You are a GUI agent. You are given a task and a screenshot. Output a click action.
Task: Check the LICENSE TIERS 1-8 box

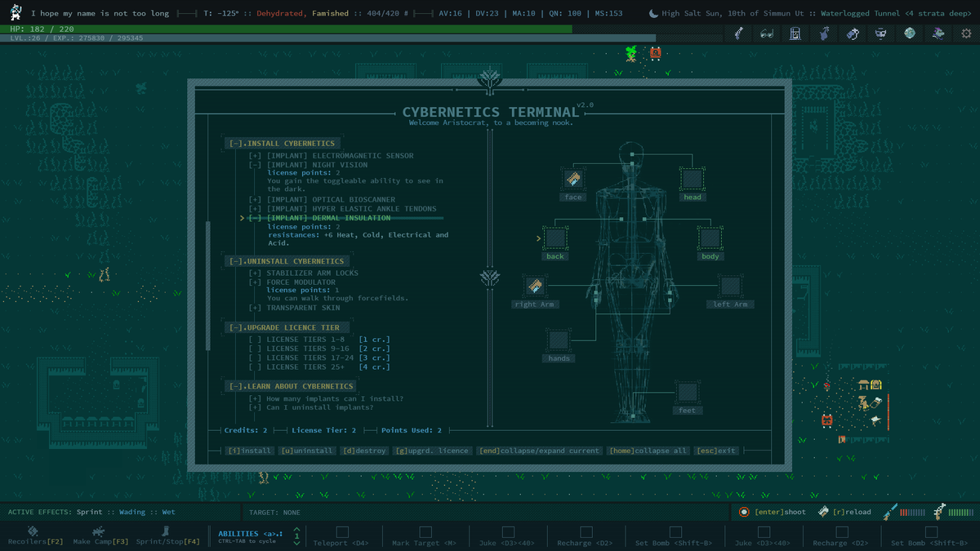[x=255, y=339]
